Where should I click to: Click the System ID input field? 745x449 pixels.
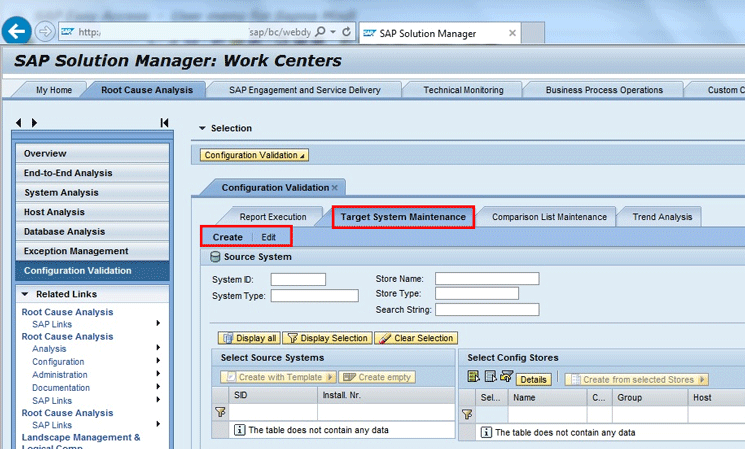(298, 279)
